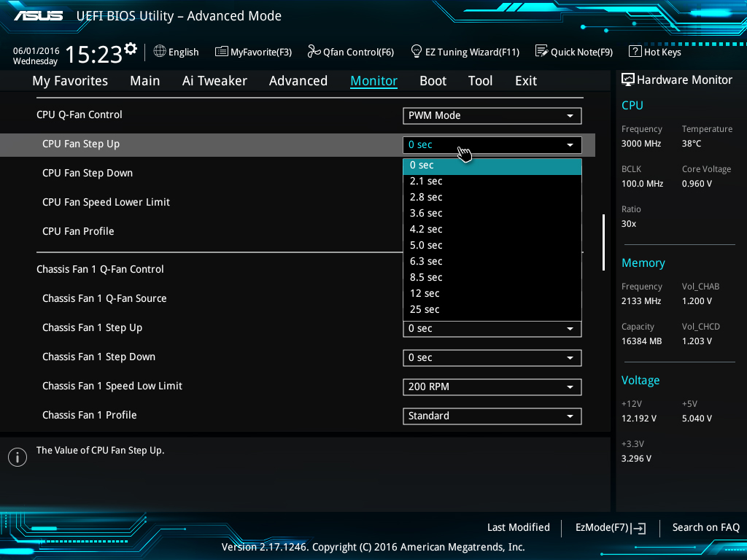
Task: Go to the Boot tab
Action: click(x=433, y=81)
